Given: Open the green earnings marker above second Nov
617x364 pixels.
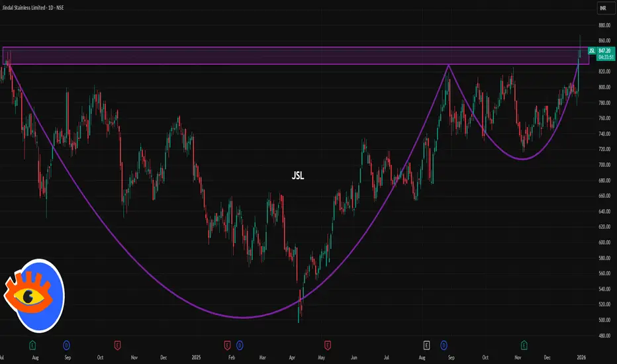Looking at the screenshot, I should [x=524, y=345].
